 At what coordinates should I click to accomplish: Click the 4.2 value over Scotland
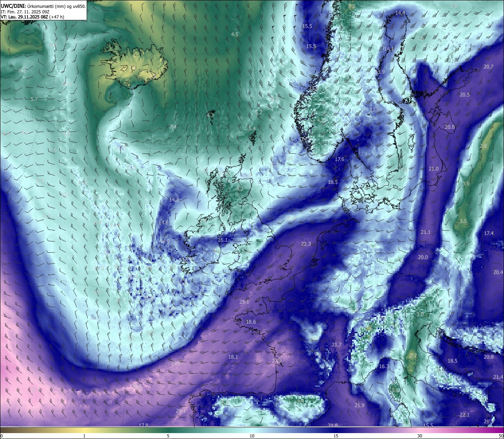pos(240,189)
